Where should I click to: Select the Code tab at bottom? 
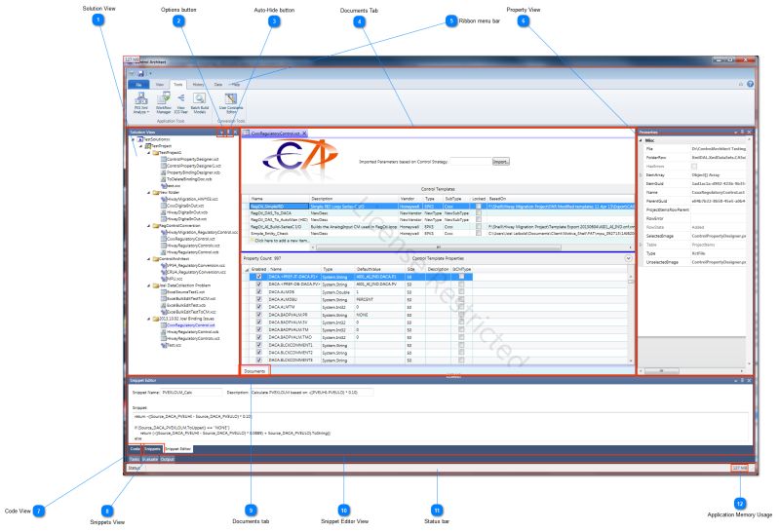(x=135, y=449)
